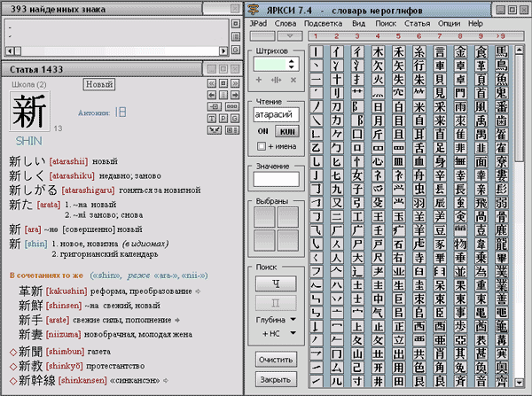Select the 金 (metal) radical in the table
This screenshot has height=396, width=532.
tap(460, 52)
